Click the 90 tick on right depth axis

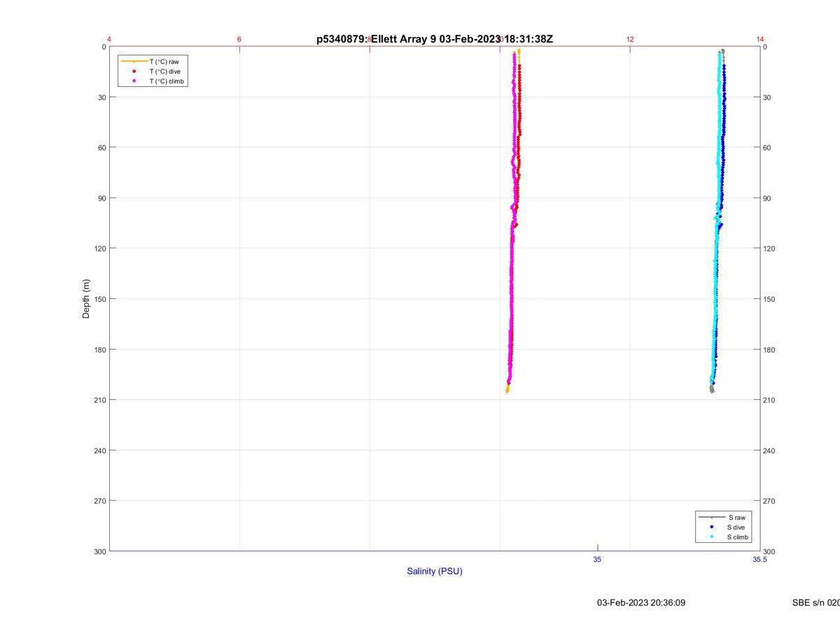coord(767,198)
